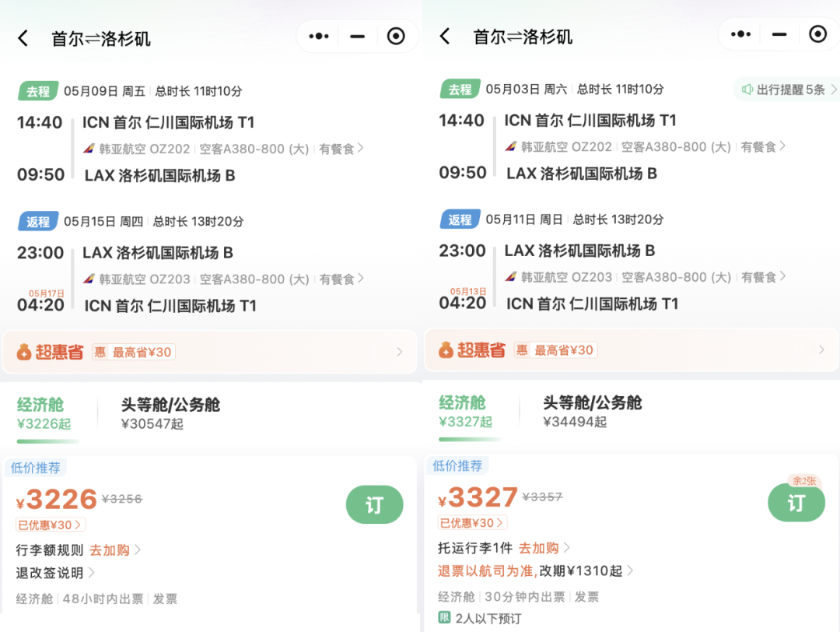Click the 05月17日 arrival date label
840x632 pixels.
tap(47, 293)
